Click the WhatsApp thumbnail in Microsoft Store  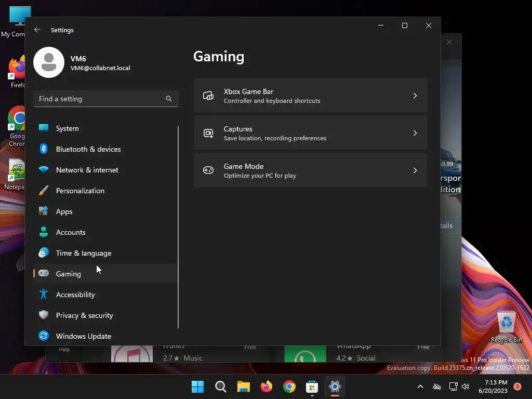pyautogui.click(x=304, y=353)
